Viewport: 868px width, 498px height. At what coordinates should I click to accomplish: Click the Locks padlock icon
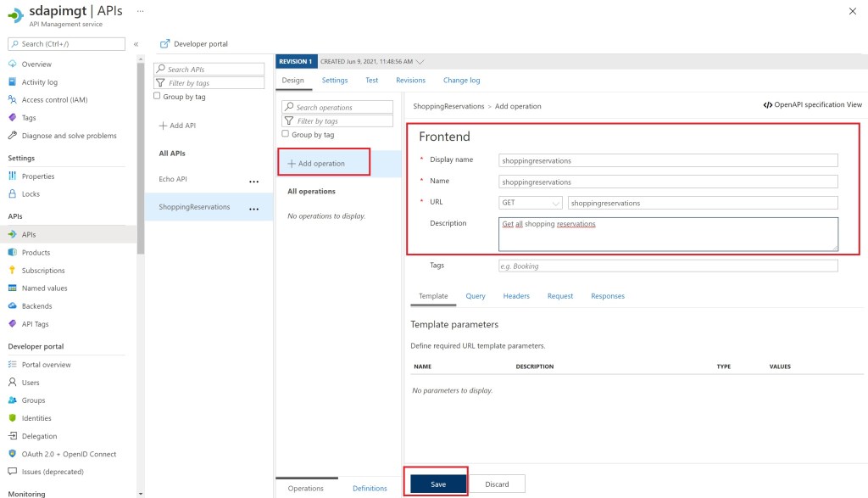click(13, 194)
